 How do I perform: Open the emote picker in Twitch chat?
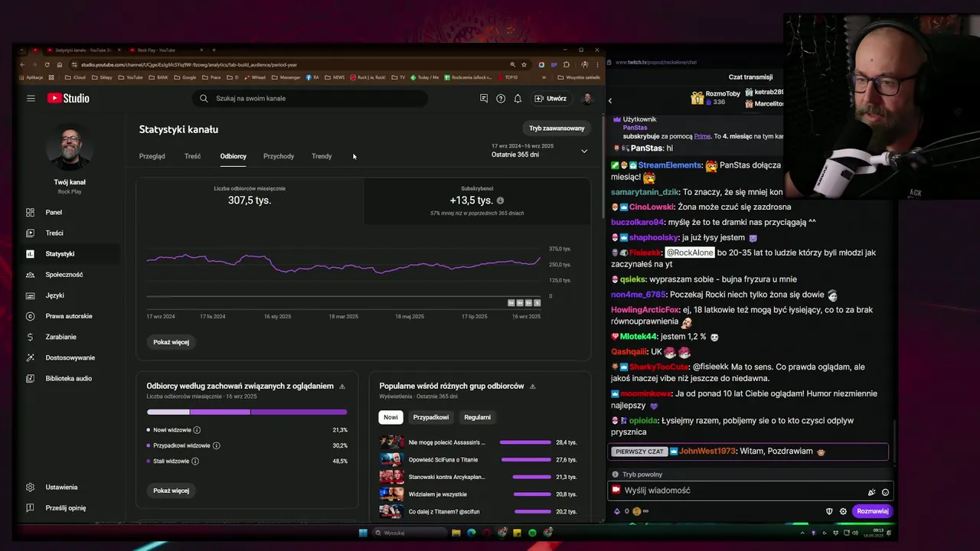click(885, 492)
